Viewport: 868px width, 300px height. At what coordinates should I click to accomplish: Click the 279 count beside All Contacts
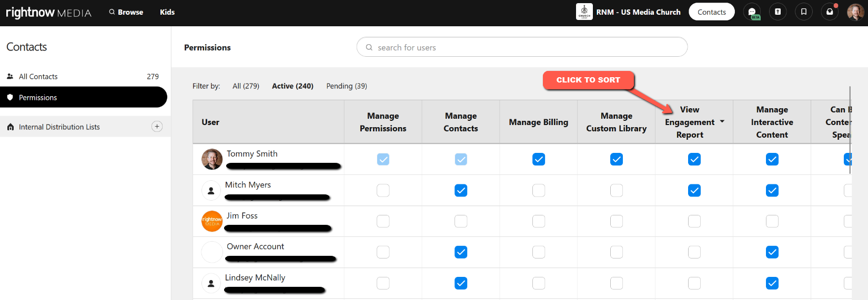click(153, 76)
